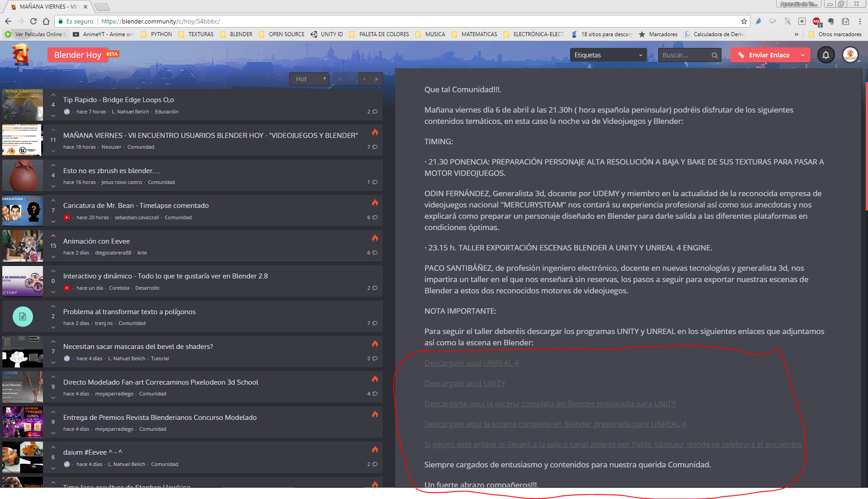Show more bookmarks with the chevron
This screenshot has width=868, height=499.
796,34
